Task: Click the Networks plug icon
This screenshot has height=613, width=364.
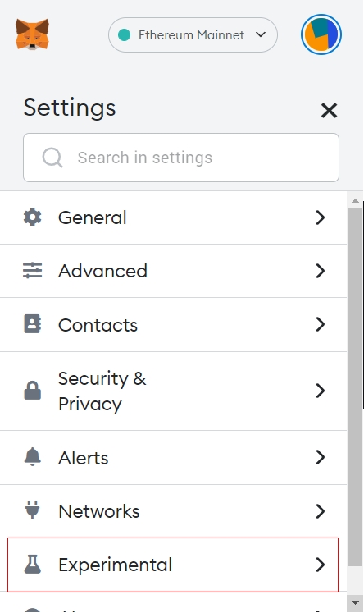Action: 33,510
